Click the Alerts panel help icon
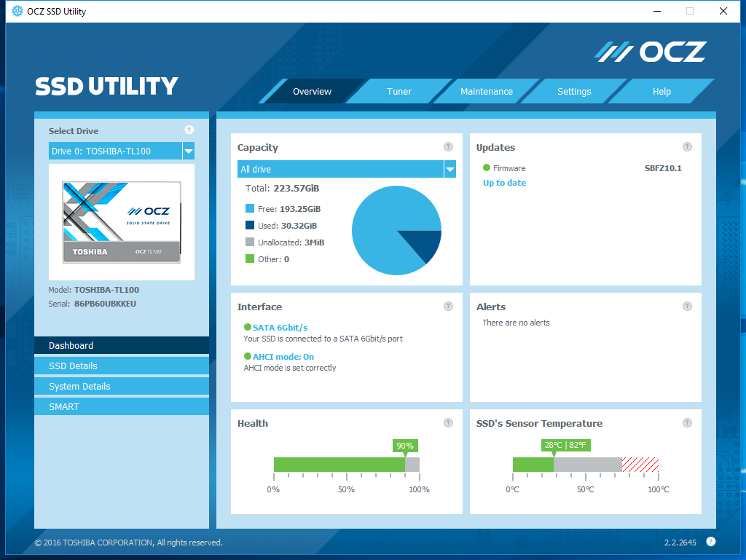This screenshot has width=746, height=560. [x=687, y=306]
